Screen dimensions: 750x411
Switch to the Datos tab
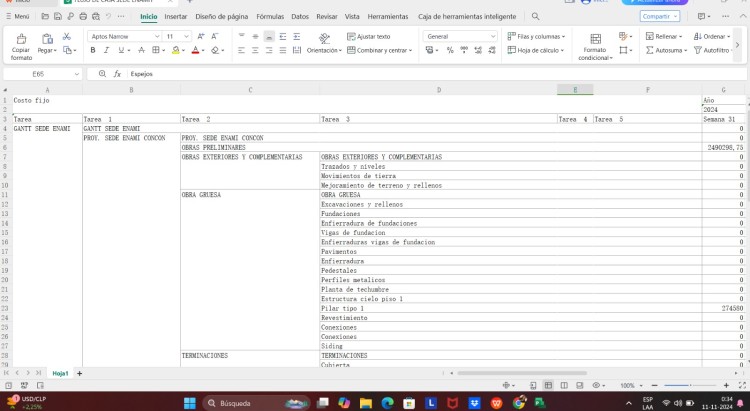(300, 16)
